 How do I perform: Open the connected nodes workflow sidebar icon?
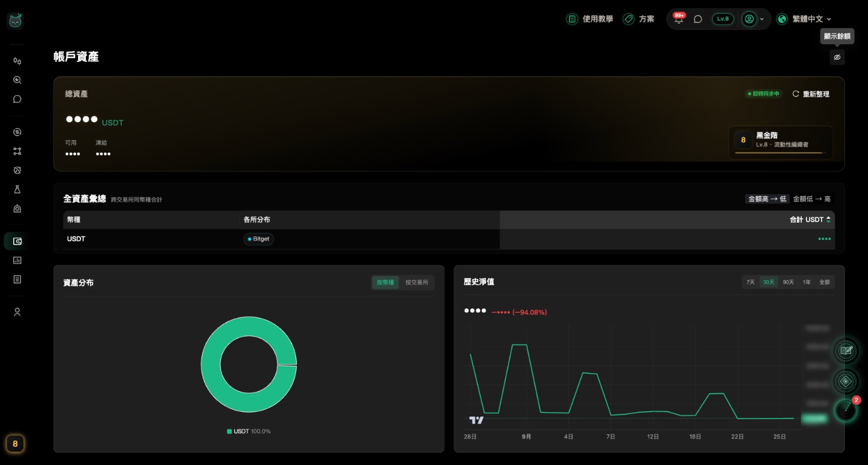[17, 151]
